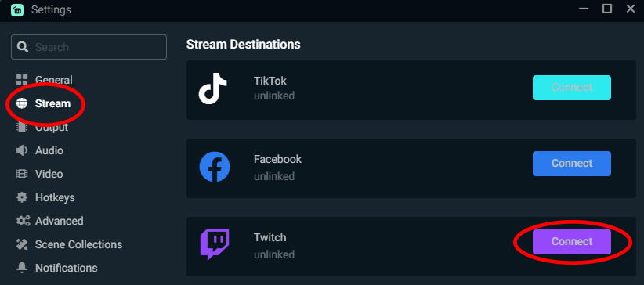This screenshot has width=644, height=285.
Task: Click the TikTok logo icon
Action: (213, 88)
